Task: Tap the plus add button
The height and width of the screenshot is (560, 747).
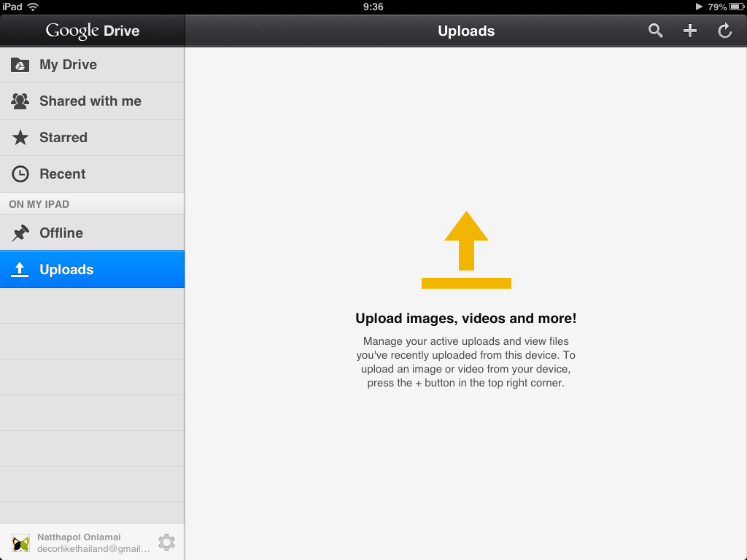Action: click(690, 31)
